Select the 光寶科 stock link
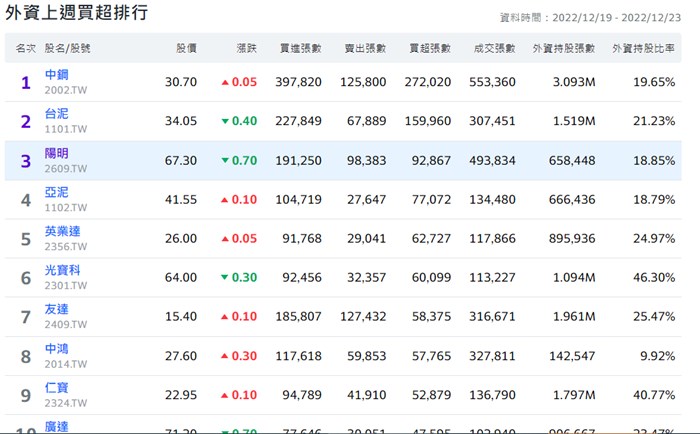The width and height of the screenshot is (700, 434). [64, 271]
